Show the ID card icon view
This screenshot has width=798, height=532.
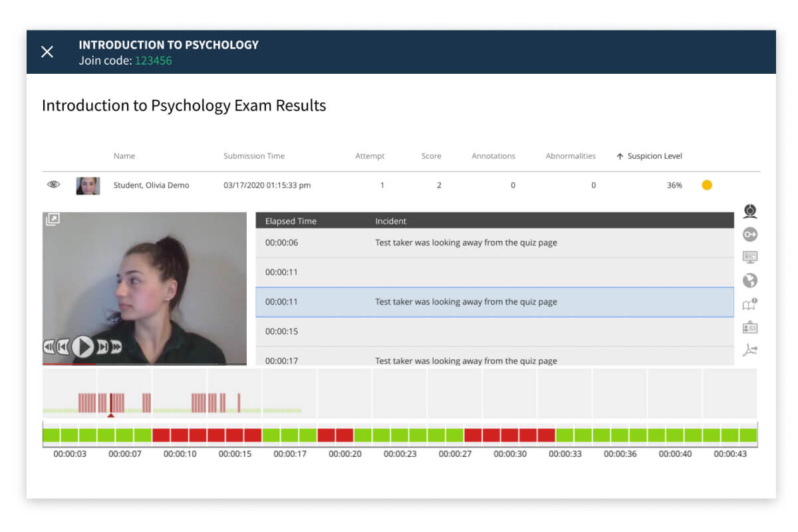pos(750,327)
